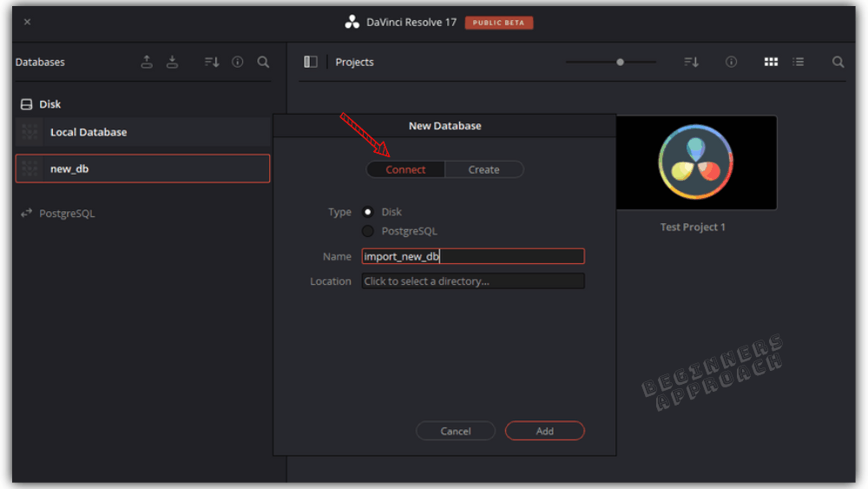The height and width of the screenshot is (489, 868).
Task: Choose the Disk type radio button
Action: 367,212
